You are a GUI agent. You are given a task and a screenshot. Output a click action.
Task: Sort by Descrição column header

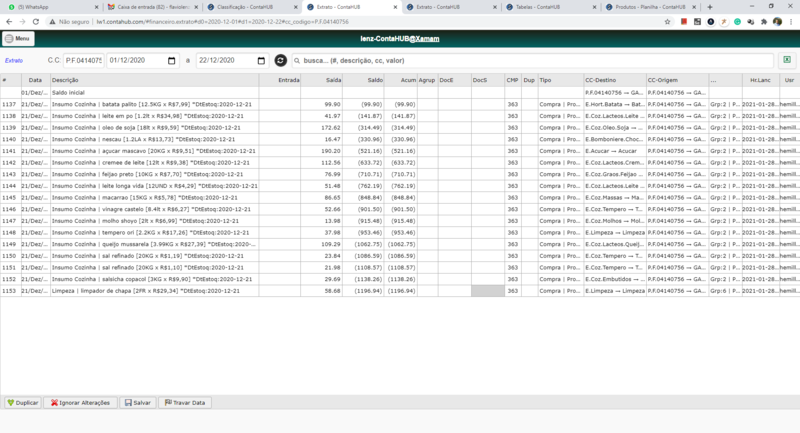pyautogui.click(x=155, y=80)
